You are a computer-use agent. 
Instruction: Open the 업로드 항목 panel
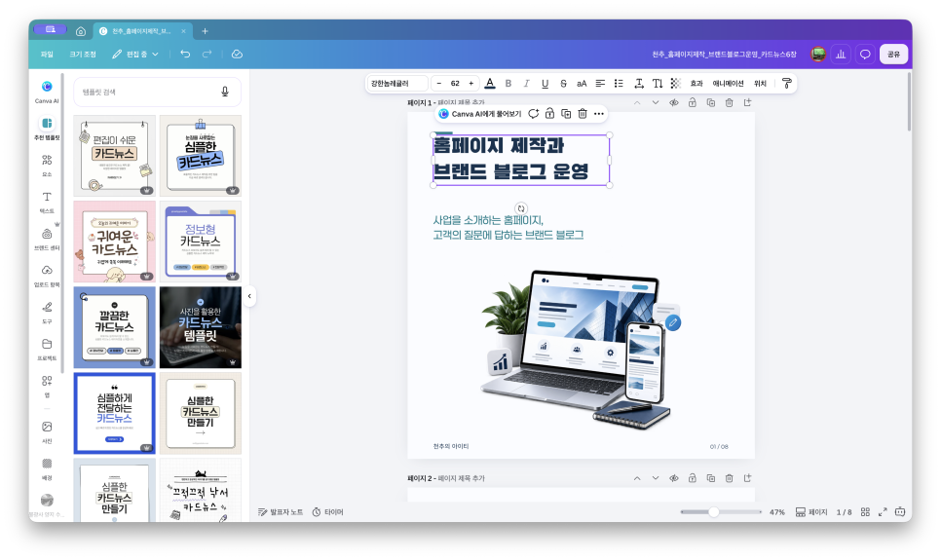point(47,276)
